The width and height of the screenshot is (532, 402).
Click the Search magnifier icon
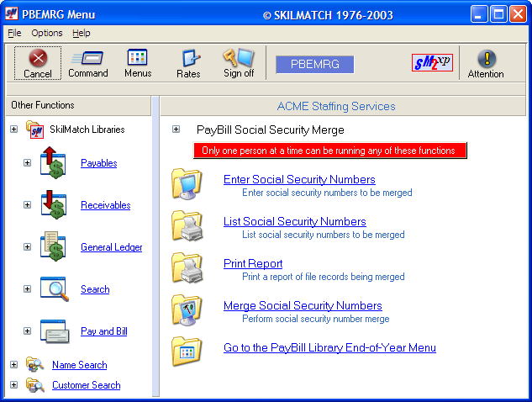tap(55, 289)
